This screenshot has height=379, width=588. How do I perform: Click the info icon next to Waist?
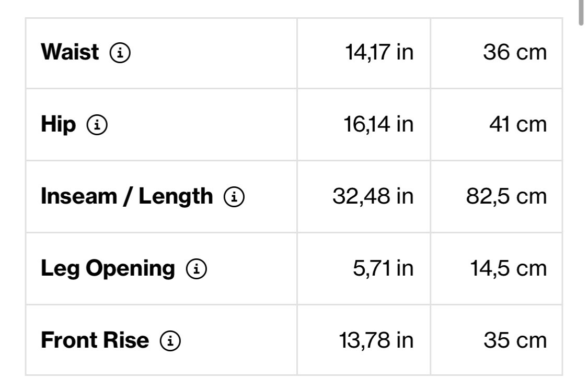tap(120, 53)
